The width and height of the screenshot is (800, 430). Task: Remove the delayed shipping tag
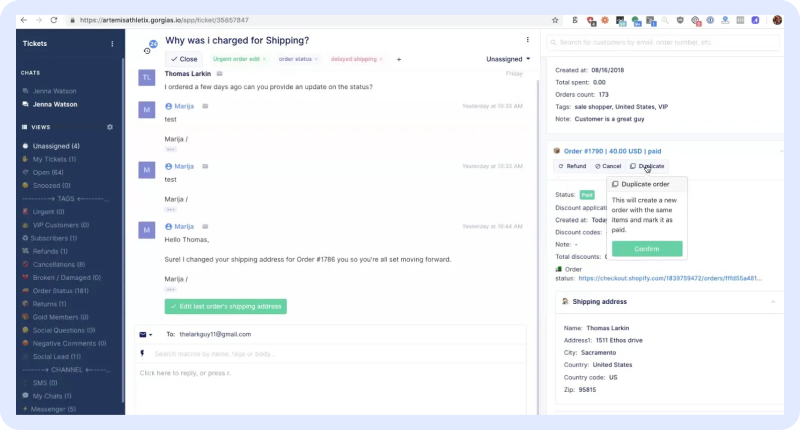tap(381, 59)
